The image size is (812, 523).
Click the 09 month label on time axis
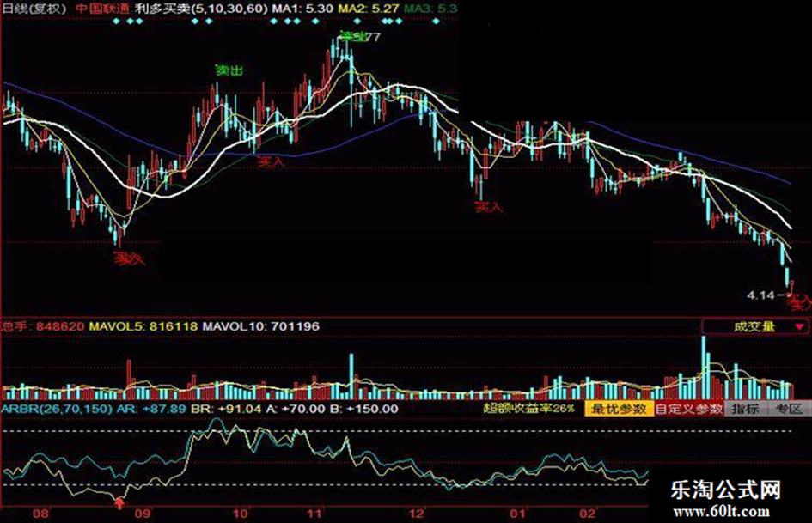(x=143, y=514)
